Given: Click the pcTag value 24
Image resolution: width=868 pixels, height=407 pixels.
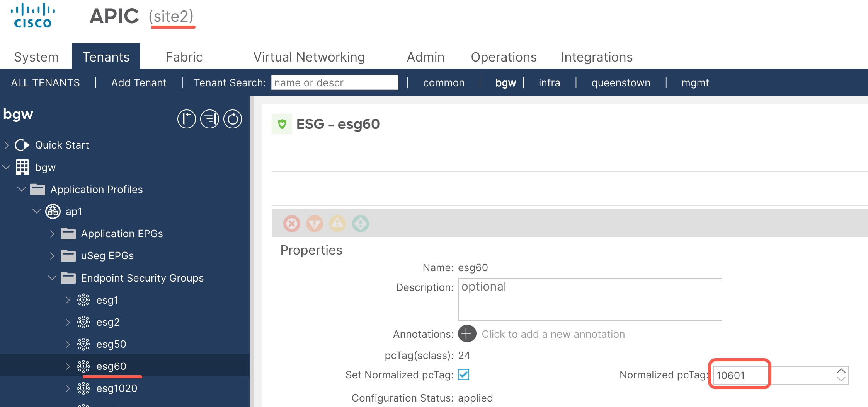Looking at the screenshot, I should [464, 355].
